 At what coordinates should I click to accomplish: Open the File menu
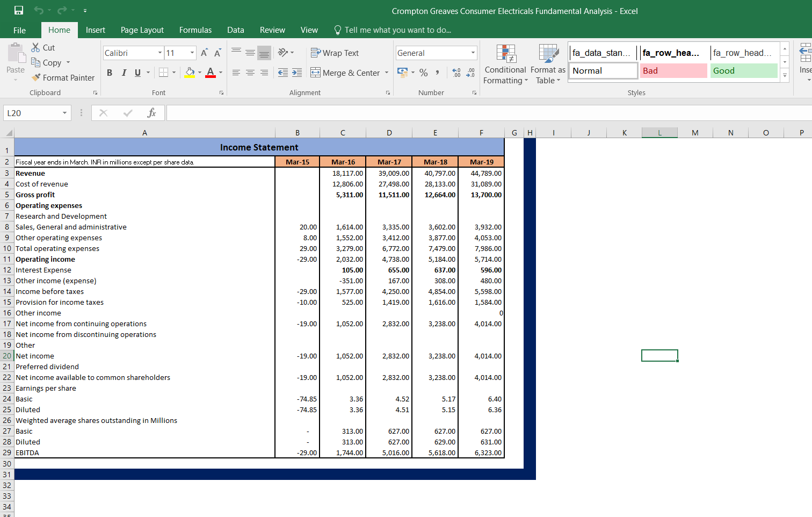coord(19,30)
